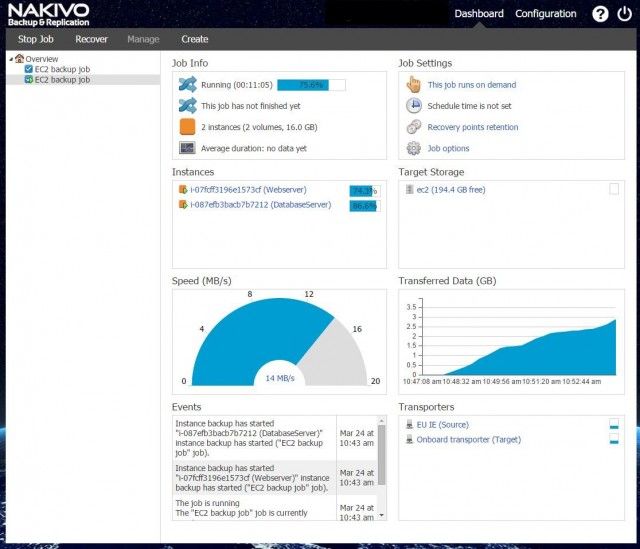Click the hand on-demand icon
The image size is (640, 549).
pyautogui.click(x=413, y=84)
